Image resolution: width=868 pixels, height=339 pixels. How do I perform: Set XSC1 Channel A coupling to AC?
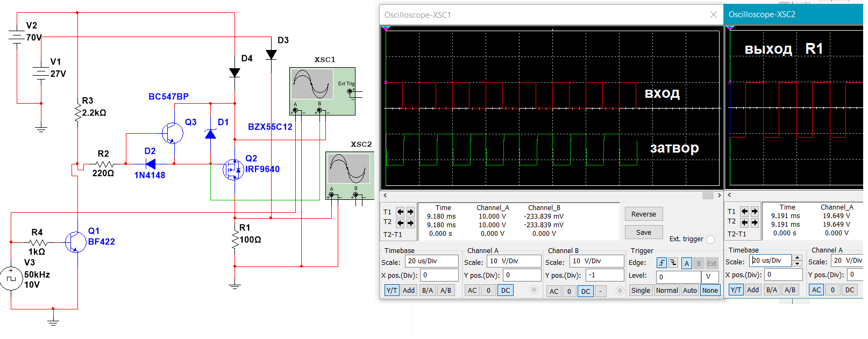[472, 290]
